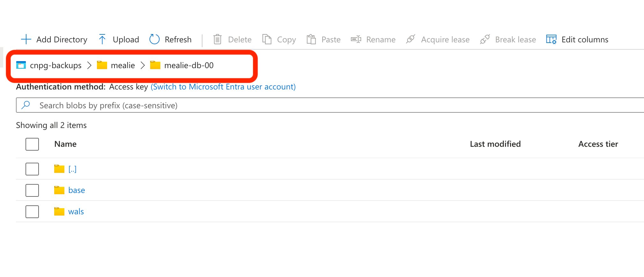644x277 pixels.
Task: Click the Add Directory plus icon
Action: click(x=26, y=39)
